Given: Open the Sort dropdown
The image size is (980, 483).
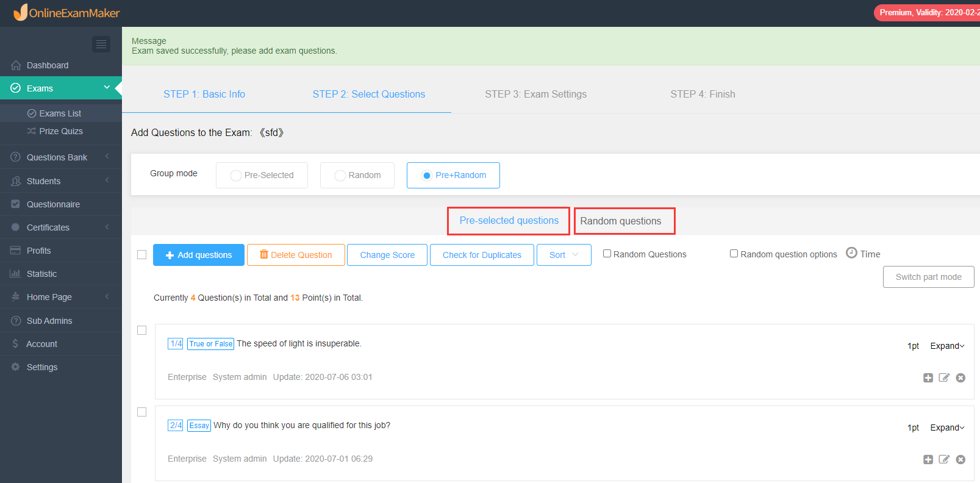Looking at the screenshot, I should pos(564,255).
